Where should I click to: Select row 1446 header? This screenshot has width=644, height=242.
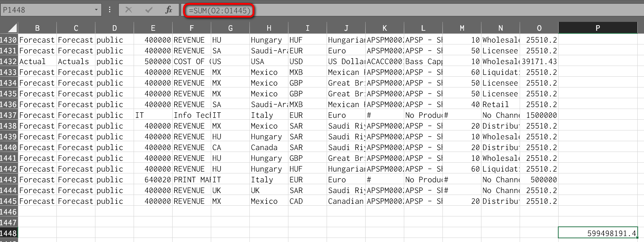click(9, 212)
